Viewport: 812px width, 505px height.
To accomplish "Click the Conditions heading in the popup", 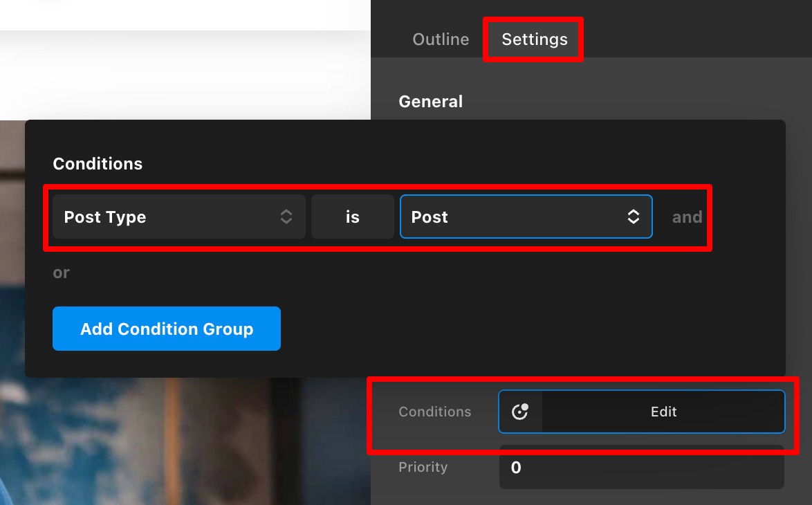I will point(98,164).
